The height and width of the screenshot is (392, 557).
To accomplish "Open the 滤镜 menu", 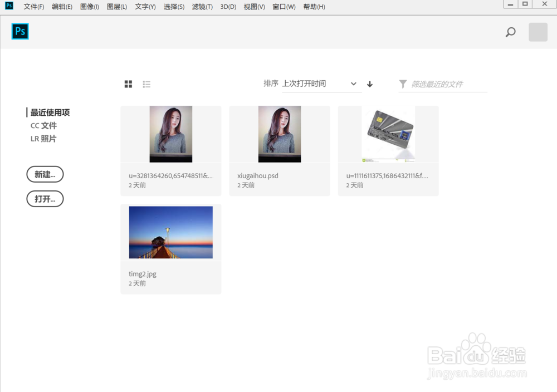I will [202, 7].
